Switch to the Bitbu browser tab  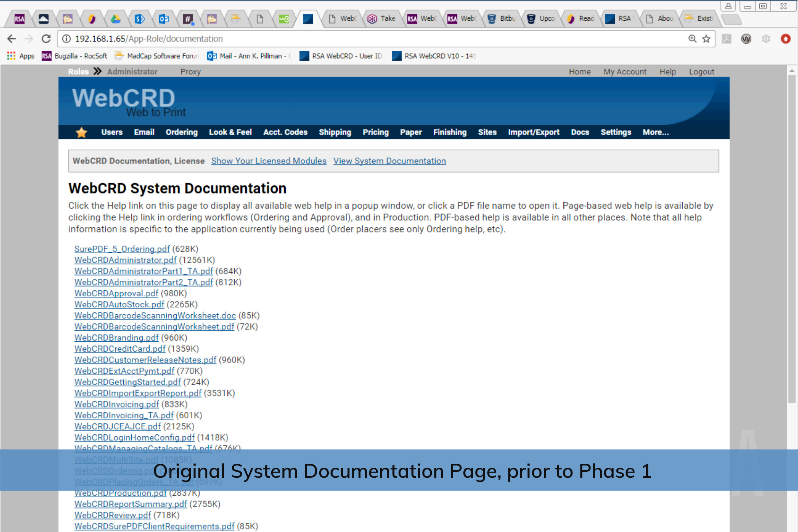pos(502,19)
